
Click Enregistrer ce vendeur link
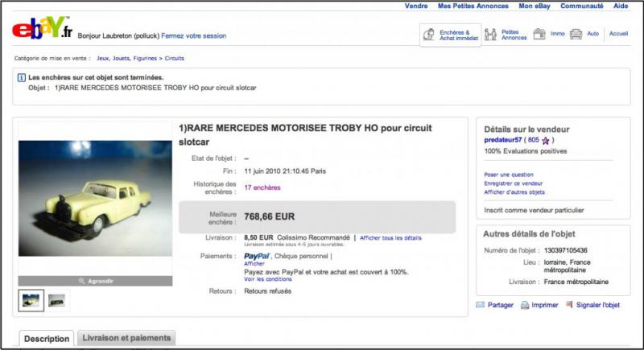pyautogui.click(x=514, y=183)
